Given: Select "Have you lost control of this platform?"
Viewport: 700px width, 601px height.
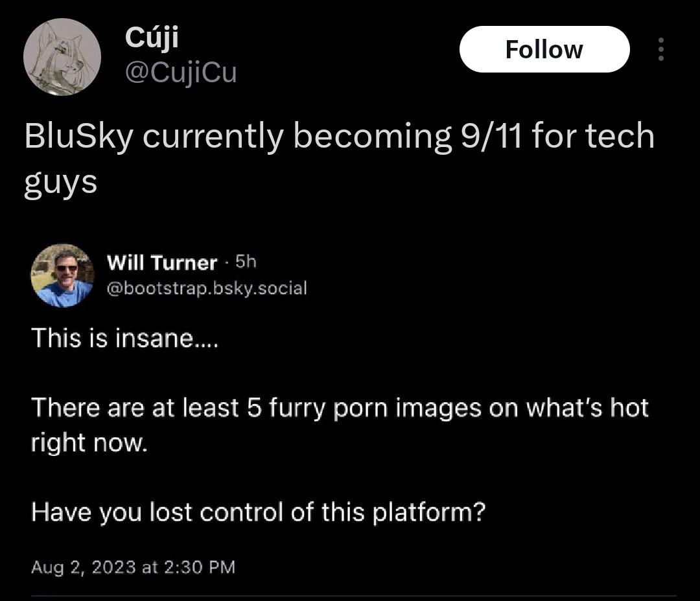Looking at the screenshot, I should pyautogui.click(x=258, y=512).
